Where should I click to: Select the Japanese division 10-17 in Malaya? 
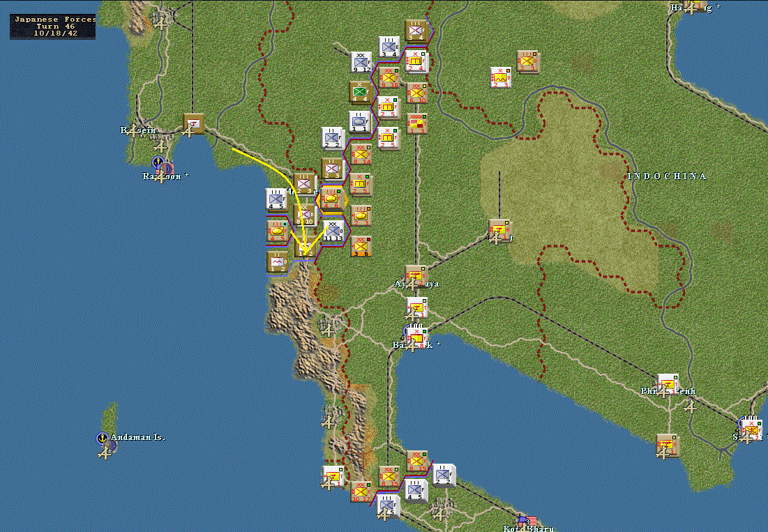tap(361, 492)
